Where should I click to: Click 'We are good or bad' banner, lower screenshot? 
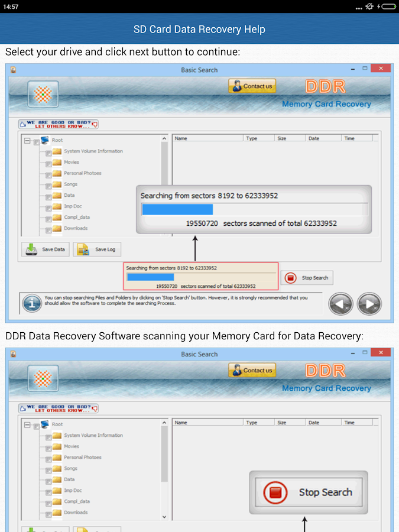[59, 408]
